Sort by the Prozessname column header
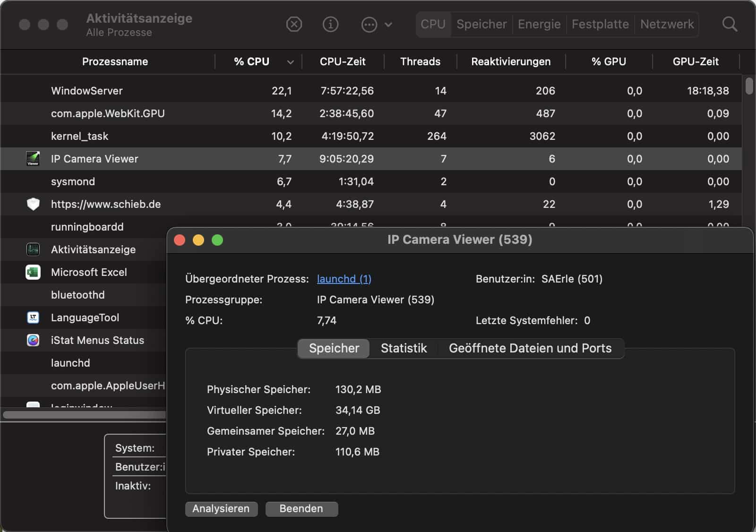The width and height of the screenshot is (756, 532). point(115,62)
